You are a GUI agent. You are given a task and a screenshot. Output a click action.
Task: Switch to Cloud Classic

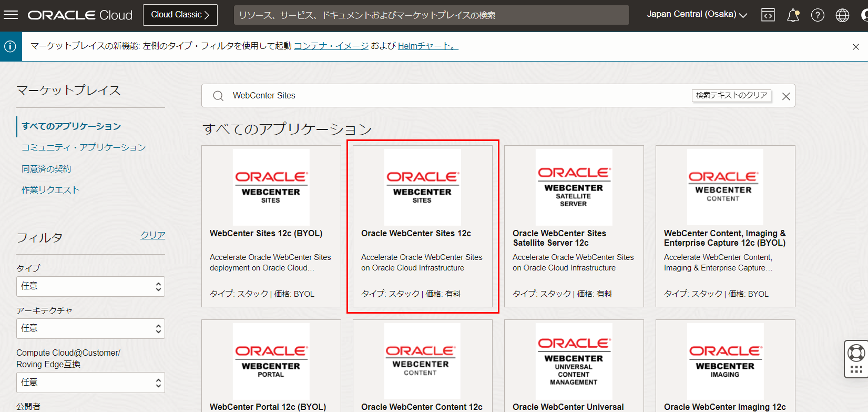tap(180, 15)
